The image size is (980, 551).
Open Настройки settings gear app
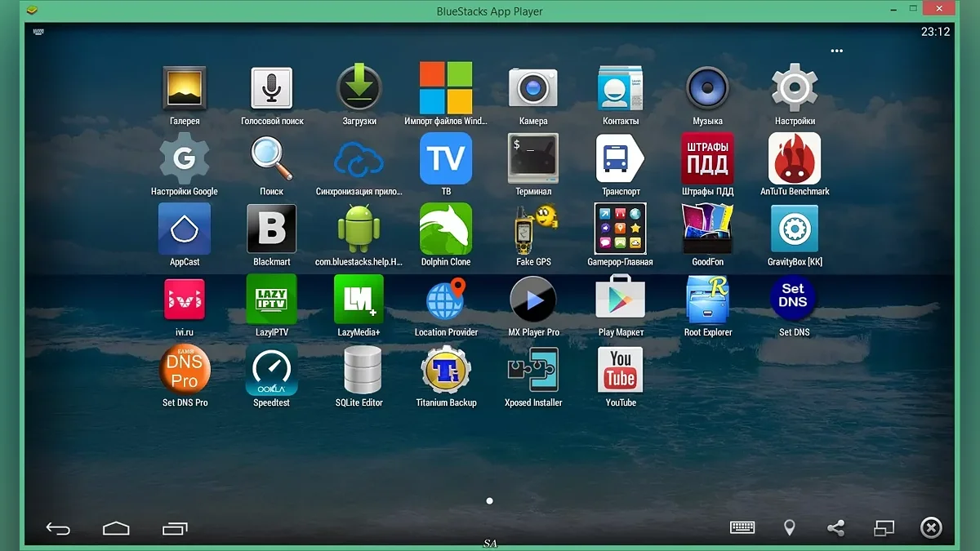click(x=795, y=88)
